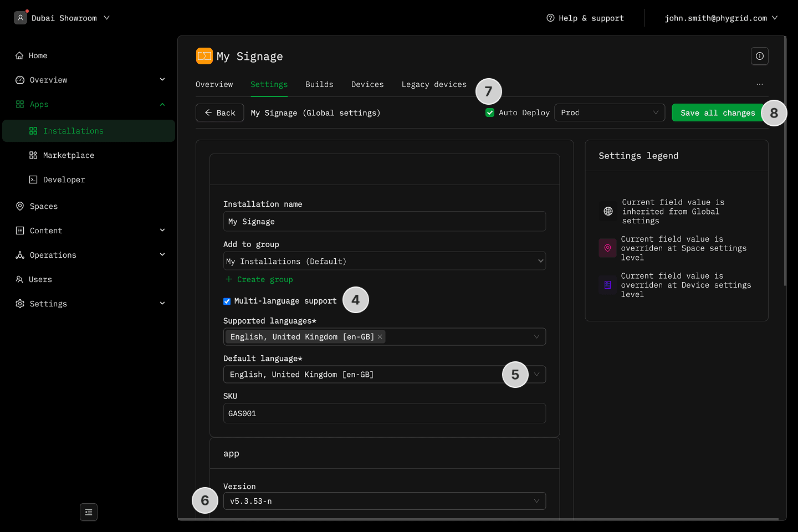
Task: Switch to the Legacy devices tab
Action: [x=433, y=84]
